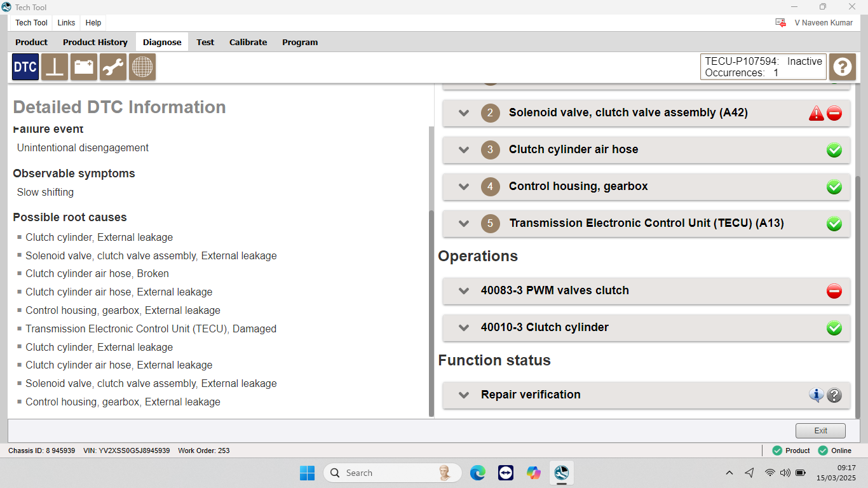Expand Control housing, gearbox section
This screenshot has height=488, width=868.
[x=464, y=187]
